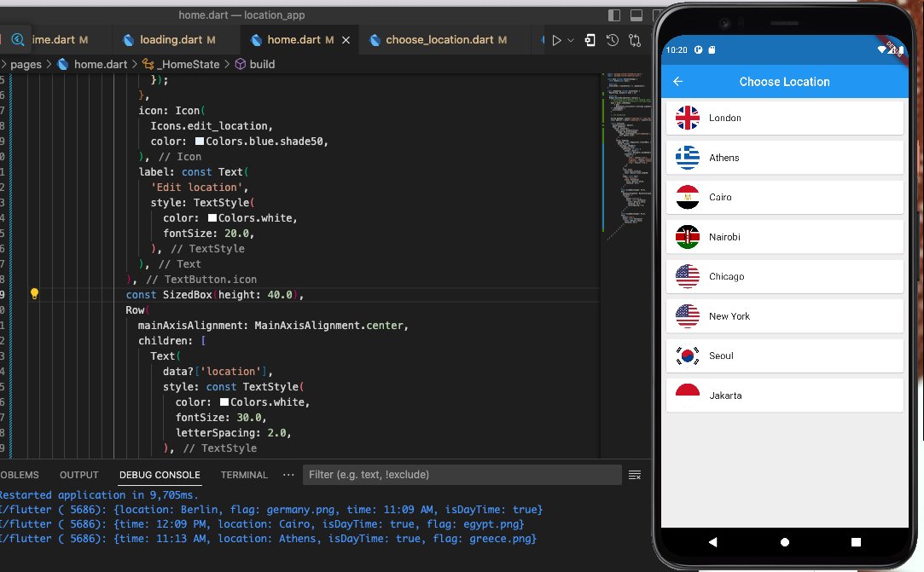The height and width of the screenshot is (572, 924).
Task: Tap the Kenya flag icon beside Nairobi
Action: click(x=687, y=237)
